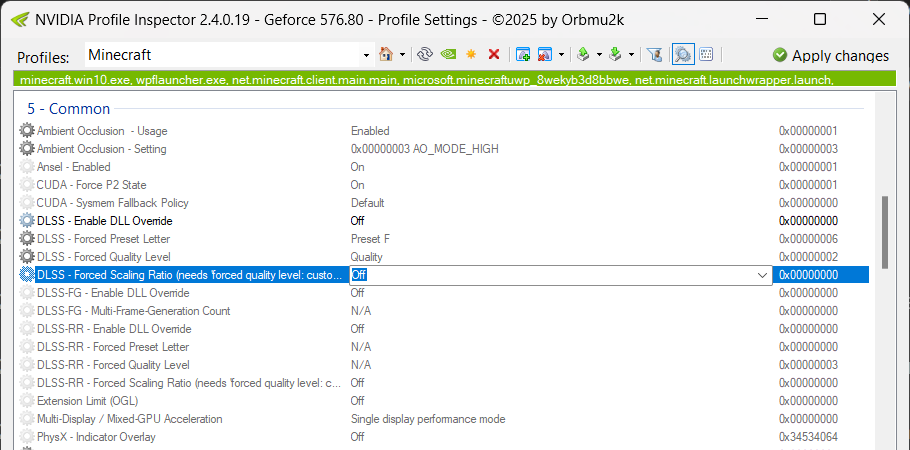
Task: Click the Minecraft profile name field
Action: coord(223,55)
